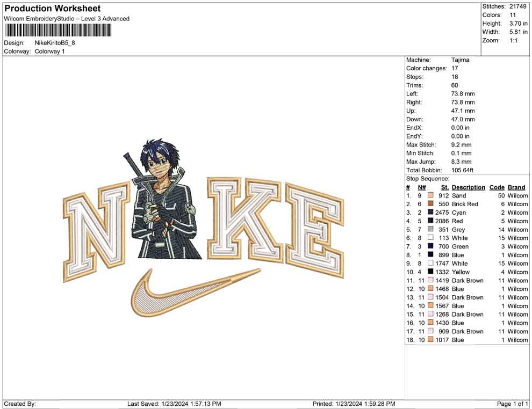Click the Description column header
The image size is (532, 409).
tap(468, 187)
